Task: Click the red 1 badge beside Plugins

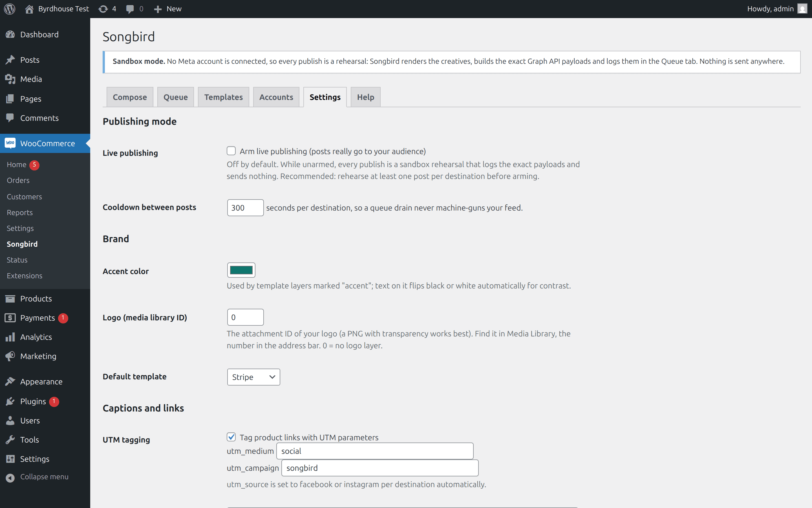Action: click(x=54, y=402)
